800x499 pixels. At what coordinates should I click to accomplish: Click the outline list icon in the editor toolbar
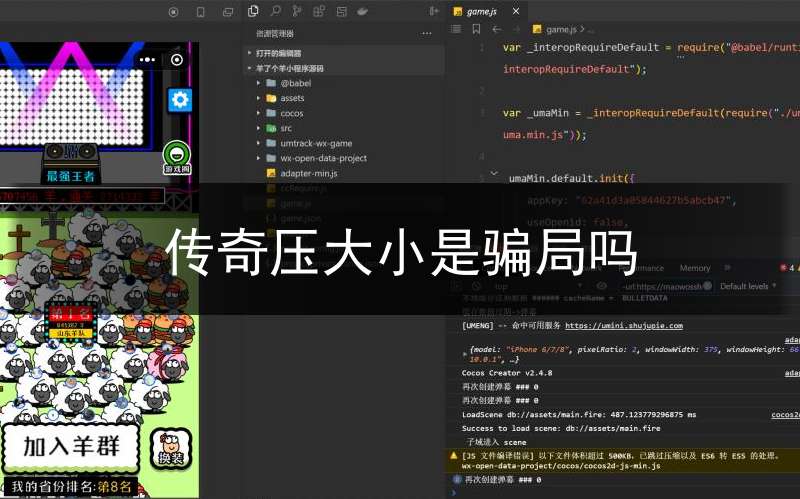point(456,29)
